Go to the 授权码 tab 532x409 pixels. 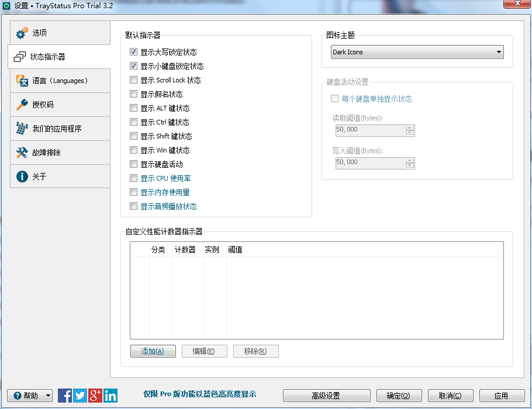click(60, 105)
